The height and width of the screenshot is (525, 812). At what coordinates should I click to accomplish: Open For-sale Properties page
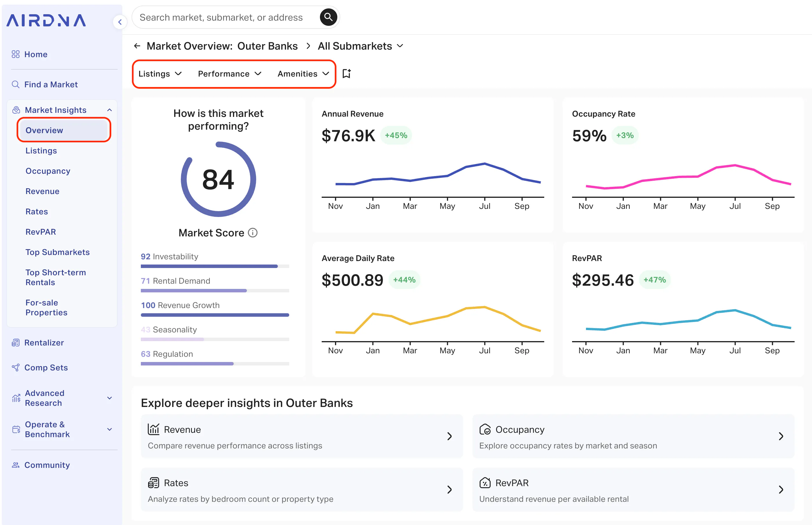coord(46,307)
